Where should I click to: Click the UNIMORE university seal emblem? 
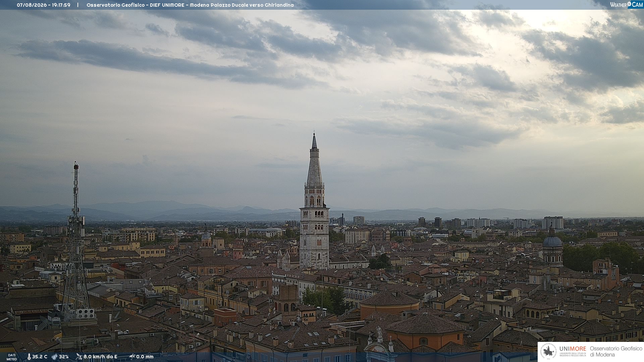(x=548, y=352)
